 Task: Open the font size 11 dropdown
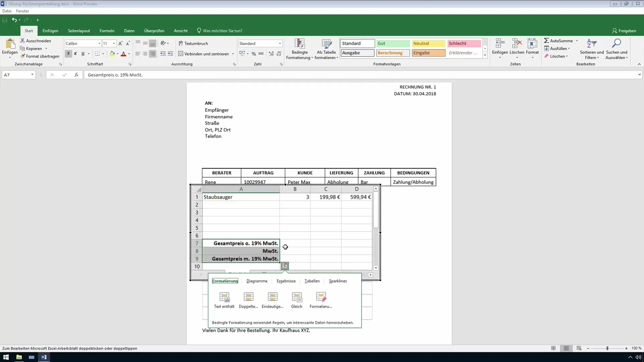[114, 44]
